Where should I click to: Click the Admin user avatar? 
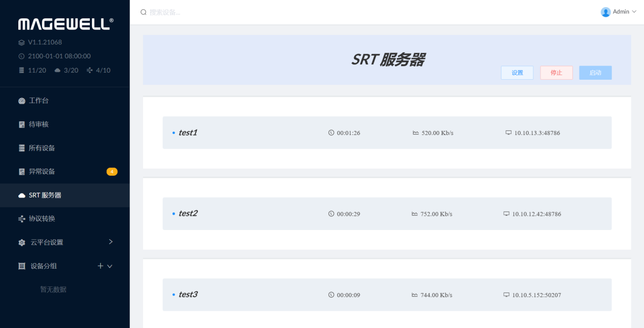(605, 12)
